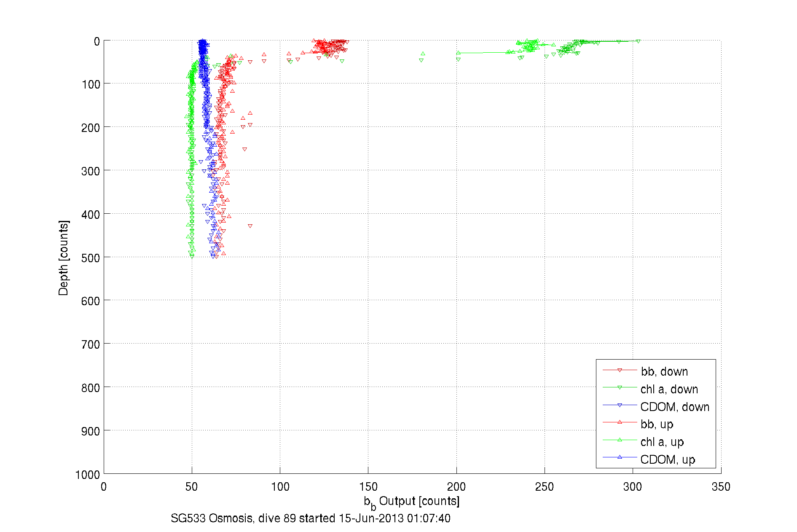Click the red bb outlier near 430 depth
Image resolution: width=797 pixels, height=532 pixels.
(250, 226)
